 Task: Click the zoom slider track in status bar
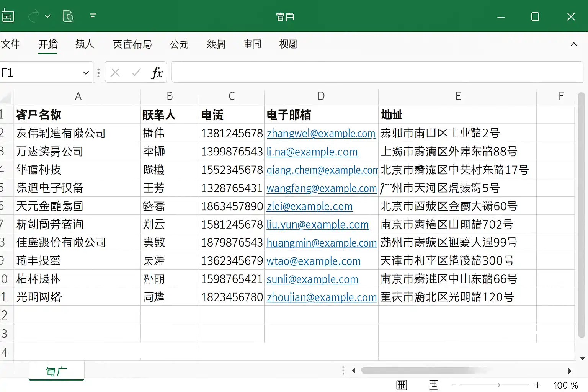pyautogui.click(x=495, y=385)
